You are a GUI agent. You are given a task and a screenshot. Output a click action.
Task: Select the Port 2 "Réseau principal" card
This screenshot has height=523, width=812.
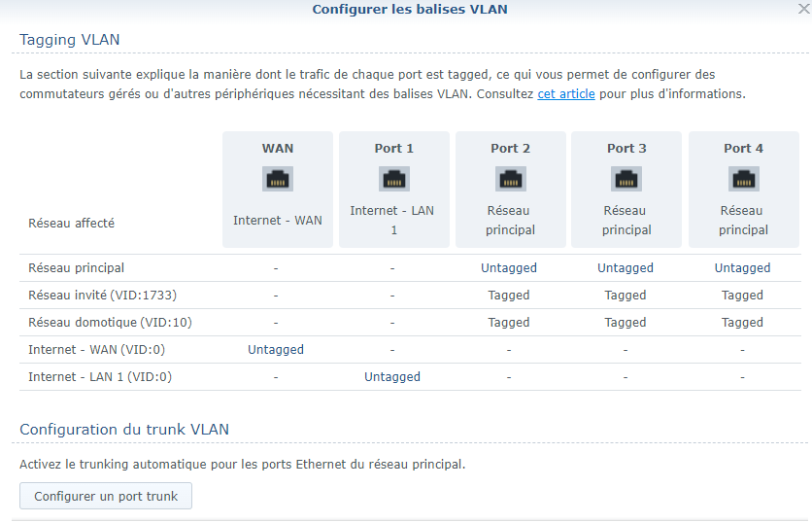coord(511,221)
